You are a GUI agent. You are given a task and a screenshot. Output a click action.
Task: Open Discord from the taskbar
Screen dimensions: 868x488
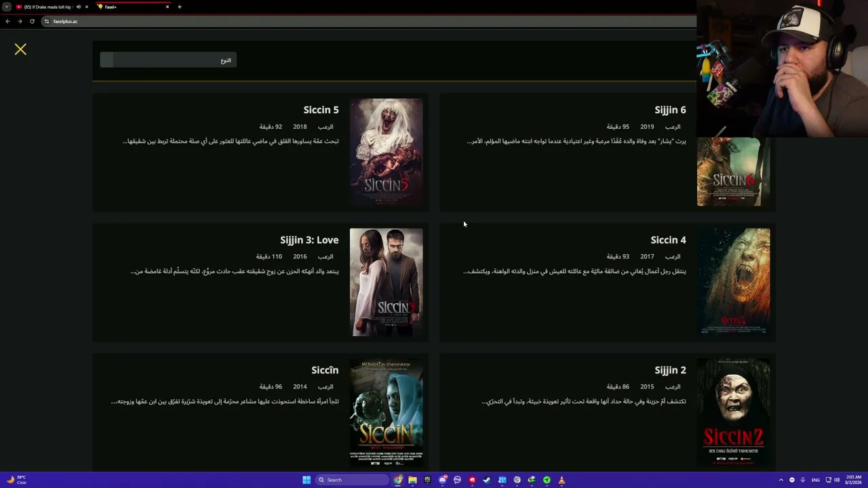[x=443, y=480]
